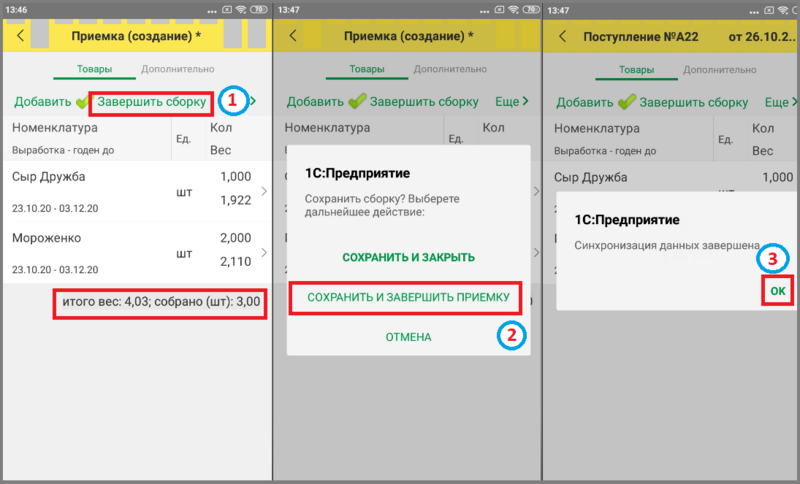Click Кол column header in first screen
Image resolution: width=800 pixels, height=484 pixels.
[x=221, y=128]
